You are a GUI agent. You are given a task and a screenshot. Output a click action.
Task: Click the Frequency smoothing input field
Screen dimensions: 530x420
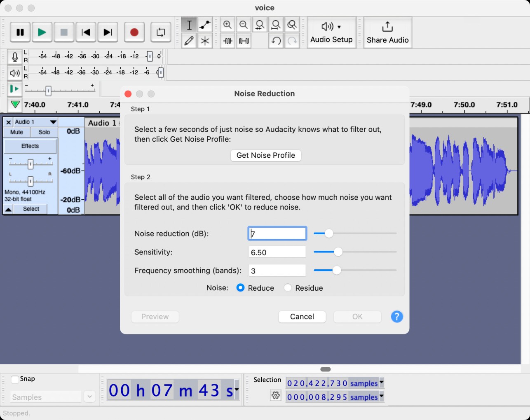coord(277,271)
